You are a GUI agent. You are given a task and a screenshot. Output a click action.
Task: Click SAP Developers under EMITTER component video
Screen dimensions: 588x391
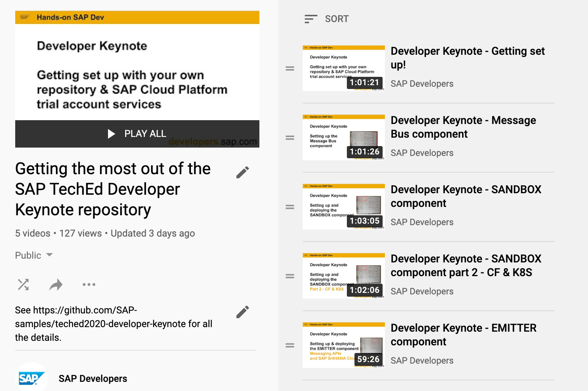[x=422, y=361]
